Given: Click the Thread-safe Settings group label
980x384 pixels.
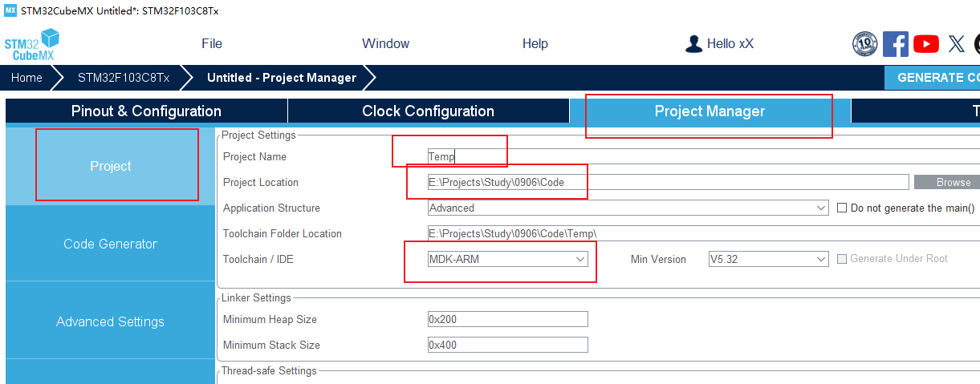Looking at the screenshot, I should (x=269, y=371).
